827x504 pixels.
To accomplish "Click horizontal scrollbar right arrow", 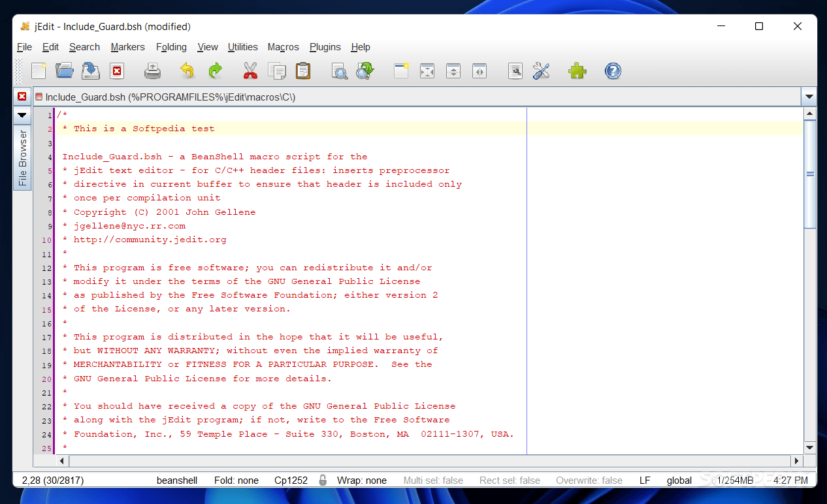I will click(797, 461).
